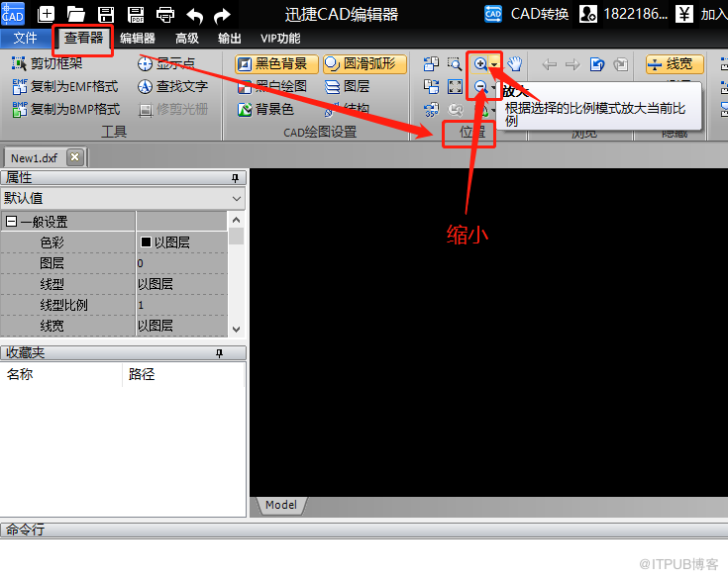Click the fit drawing to window icon
This screenshot has height=579, width=728.
(x=455, y=87)
